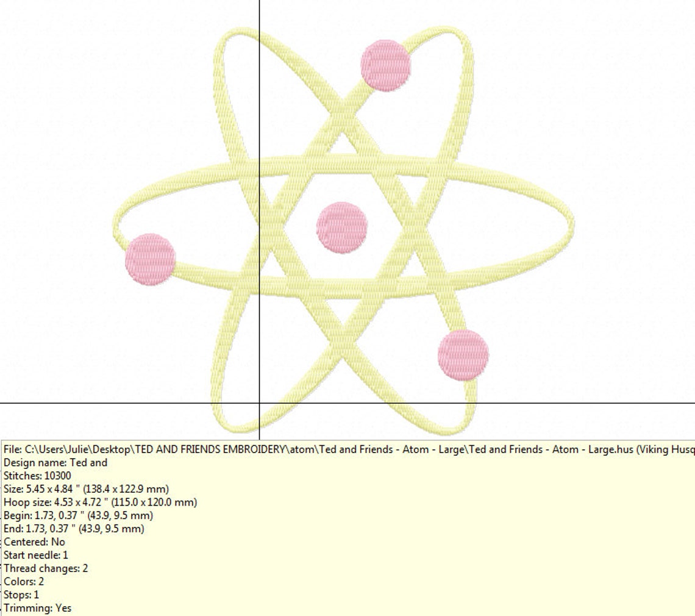Click the 'Hoop size' information line
This screenshot has width=695, height=616.
click(101, 503)
